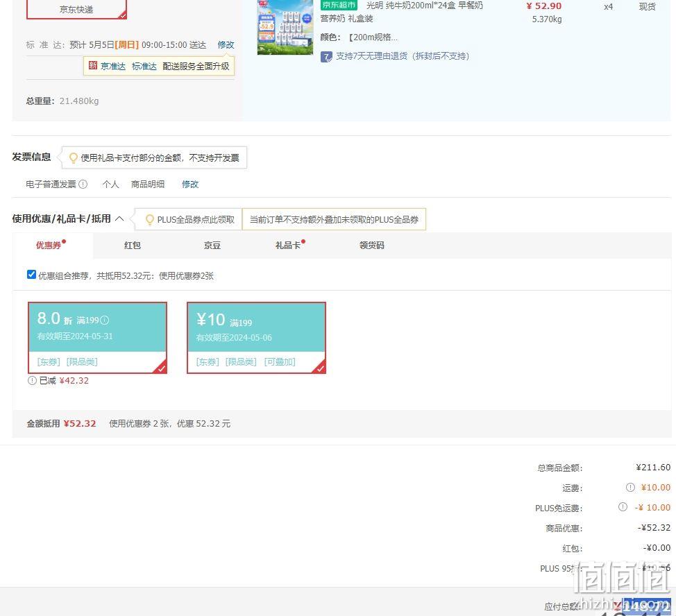
Task: Click the 支持7天无理由退货 text
Action: (403, 56)
